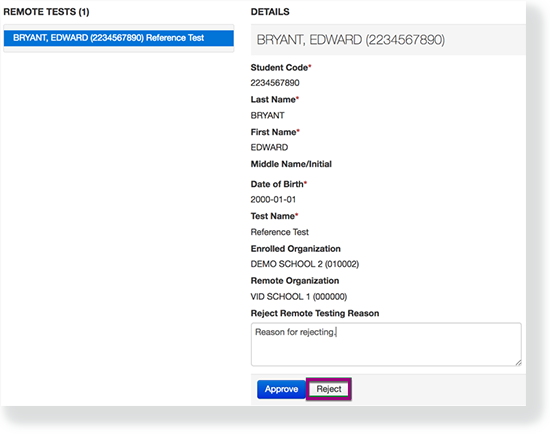Select BRYANT, EDWARD Reference Test list entry
Image resolution: width=550 pixels, height=434 pixels.
119,38
